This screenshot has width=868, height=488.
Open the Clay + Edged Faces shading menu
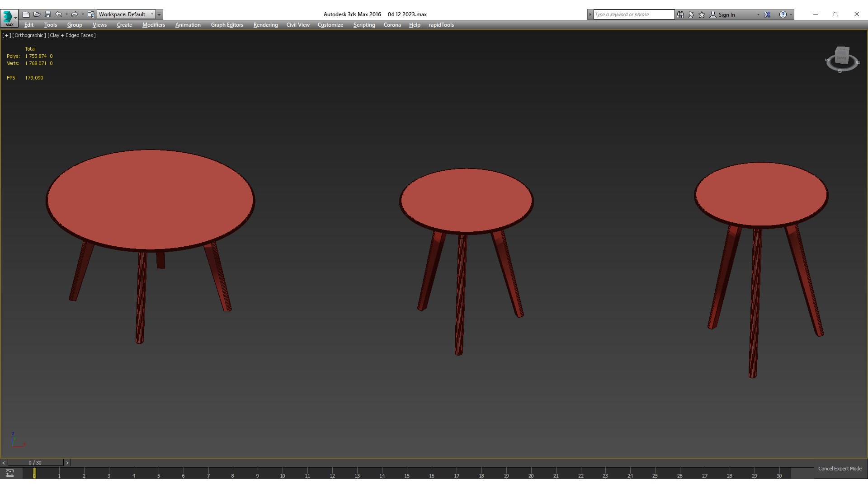pos(71,35)
